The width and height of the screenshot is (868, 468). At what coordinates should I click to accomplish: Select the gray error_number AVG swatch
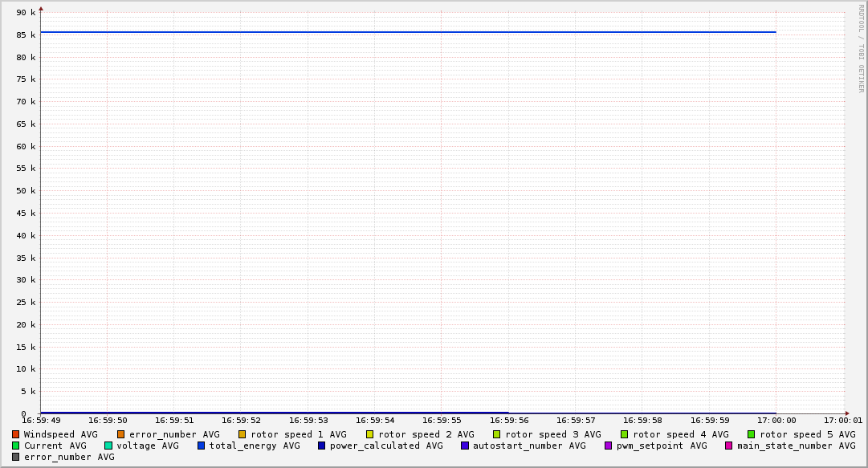[x=15, y=457]
